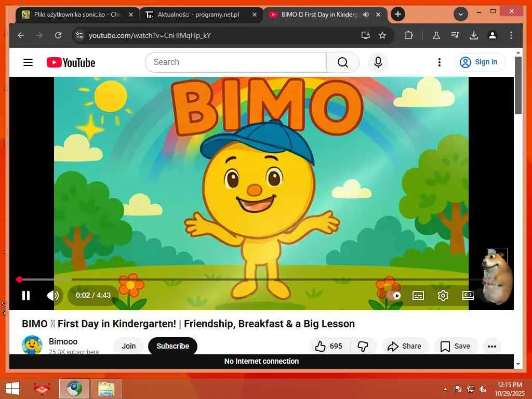Toggle the autoplay switch in player
Screen dimensions: 532x399
[393, 296]
